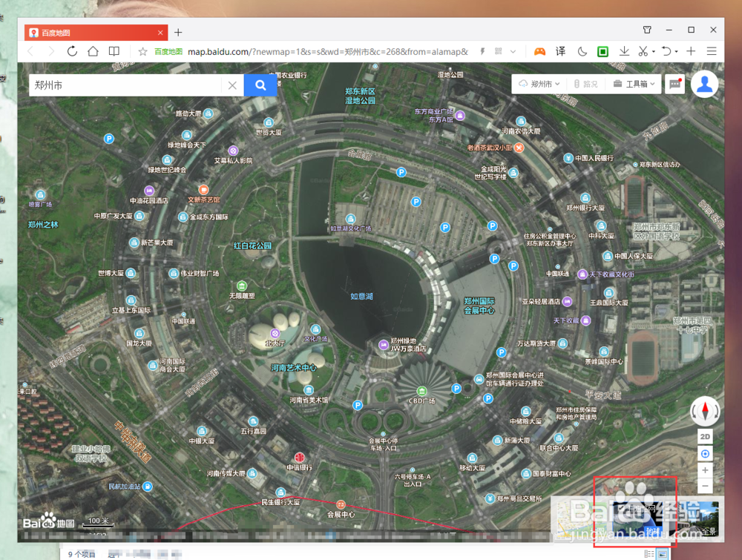Zoom out with the minus map button
This screenshot has height=560, width=742.
tap(705, 486)
